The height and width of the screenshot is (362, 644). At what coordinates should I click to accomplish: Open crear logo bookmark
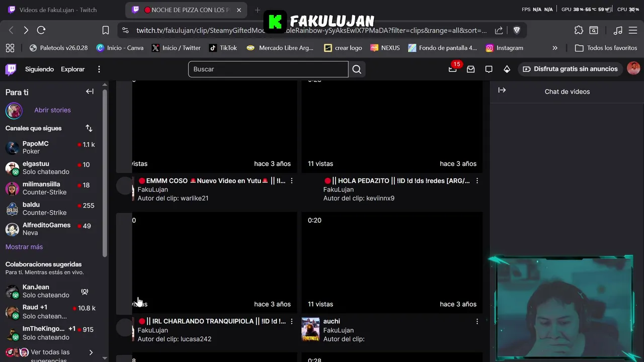(x=343, y=48)
